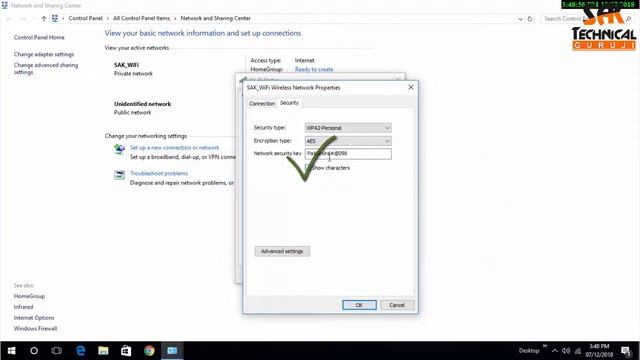Open the taskbar clock and date
The image size is (640, 360).
pyautogui.click(x=599, y=351)
